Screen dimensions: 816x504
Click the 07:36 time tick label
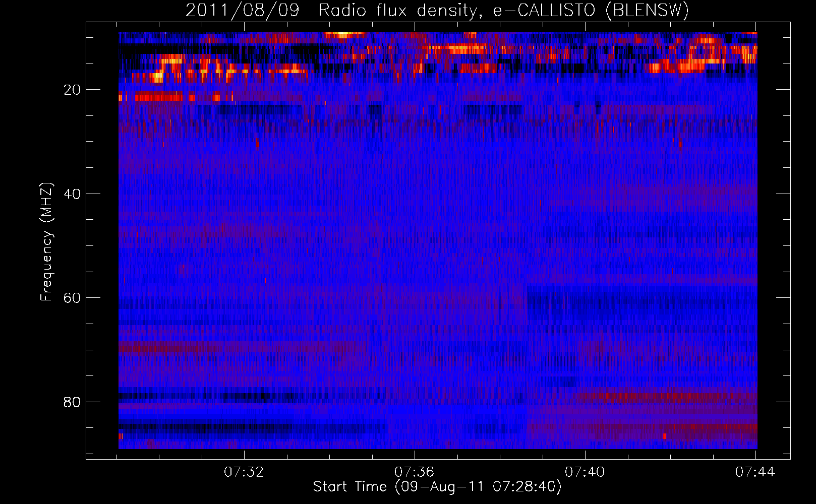point(415,472)
